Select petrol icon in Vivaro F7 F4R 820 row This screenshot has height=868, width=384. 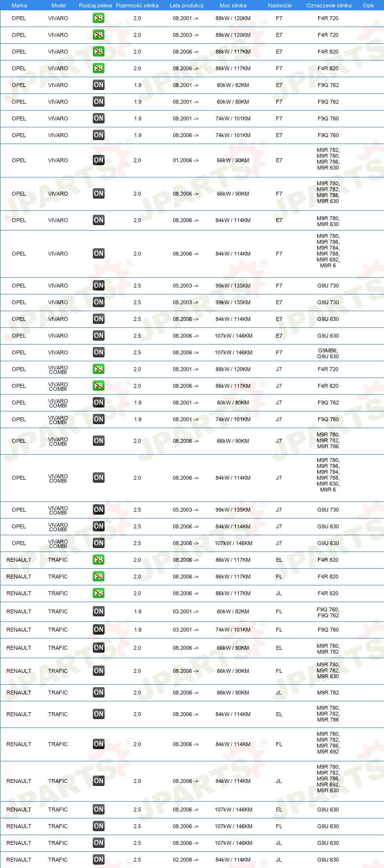click(x=99, y=68)
